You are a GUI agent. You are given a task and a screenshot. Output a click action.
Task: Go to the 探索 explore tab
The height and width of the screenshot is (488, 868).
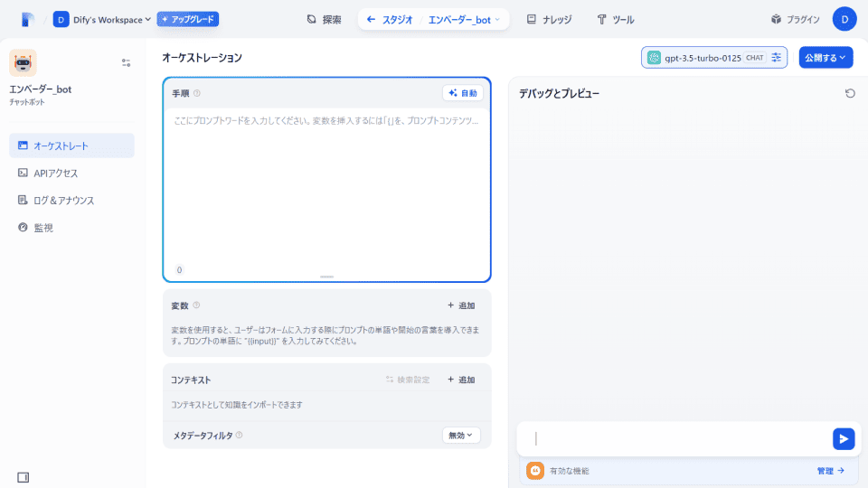tap(325, 19)
